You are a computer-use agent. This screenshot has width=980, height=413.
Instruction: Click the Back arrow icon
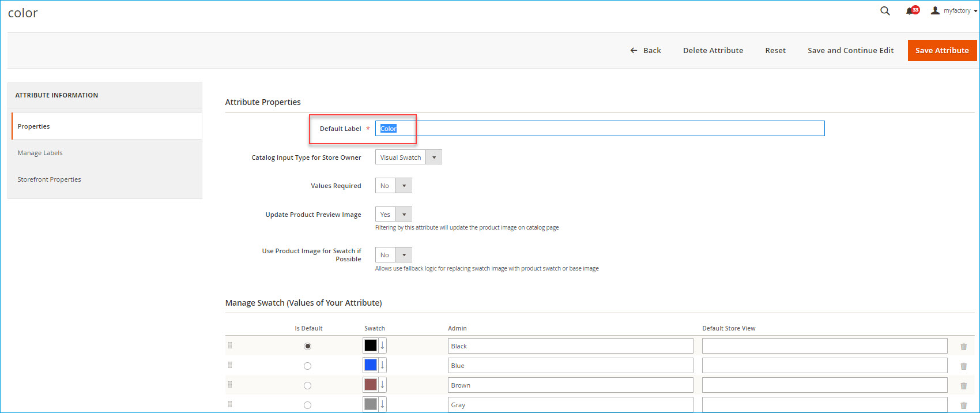(x=634, y=51)
